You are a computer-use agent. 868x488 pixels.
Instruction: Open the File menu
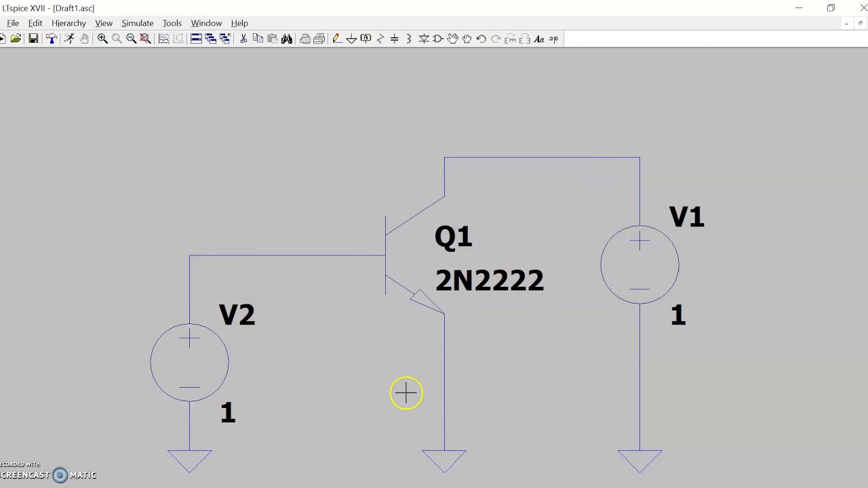coord(13,23)
